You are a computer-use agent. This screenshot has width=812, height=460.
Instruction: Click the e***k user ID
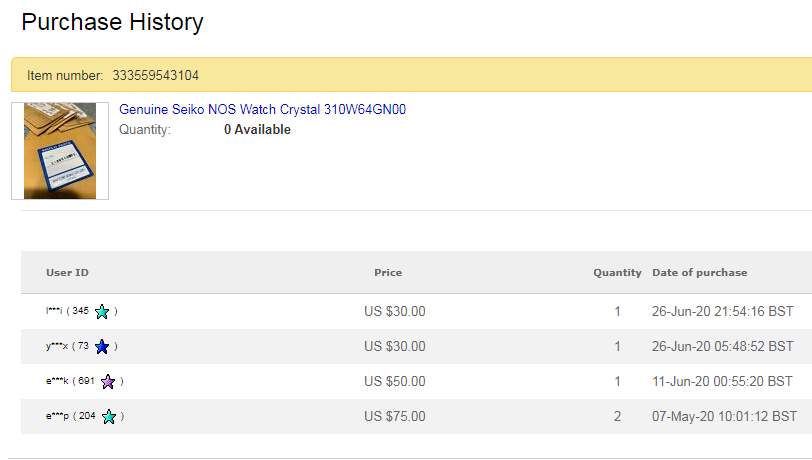click(57, 382)
